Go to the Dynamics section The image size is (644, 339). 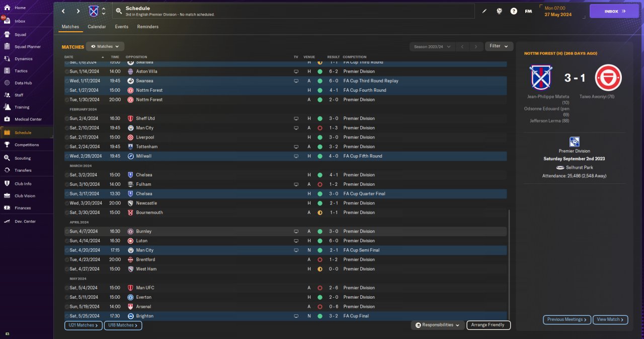23,59
